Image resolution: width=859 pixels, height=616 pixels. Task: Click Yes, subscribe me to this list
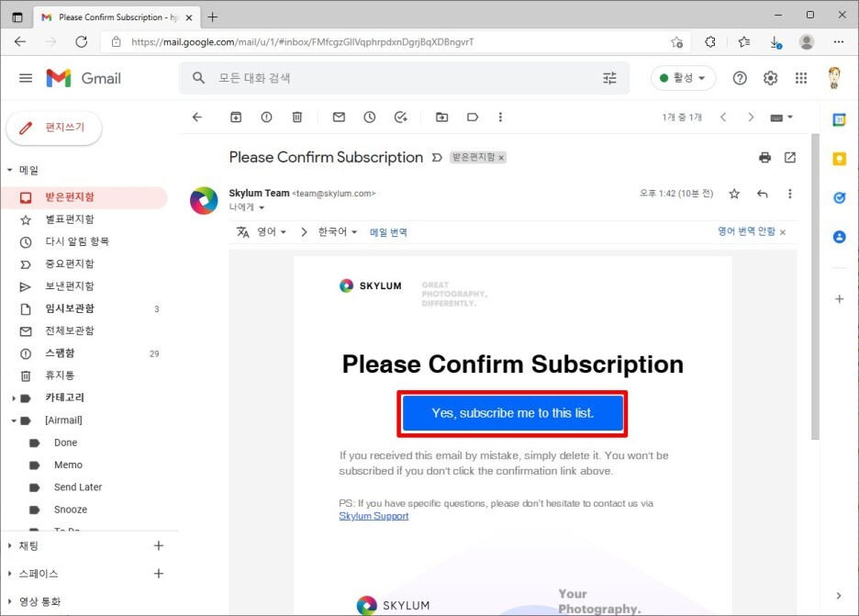[x=512, y=414]
